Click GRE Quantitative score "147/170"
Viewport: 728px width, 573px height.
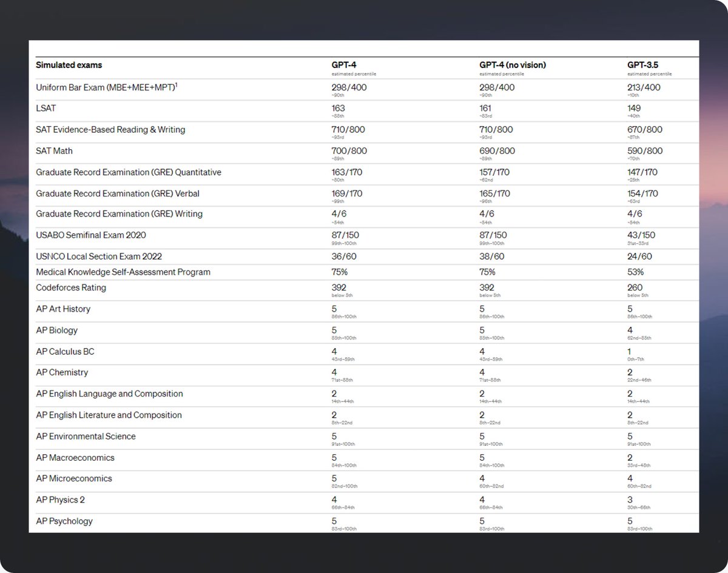point(642,172)
